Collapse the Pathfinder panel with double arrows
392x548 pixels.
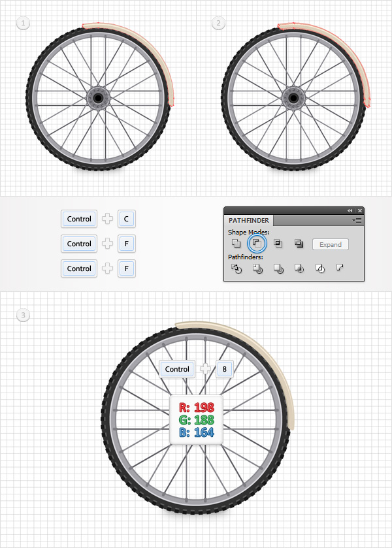pos(350,211)
